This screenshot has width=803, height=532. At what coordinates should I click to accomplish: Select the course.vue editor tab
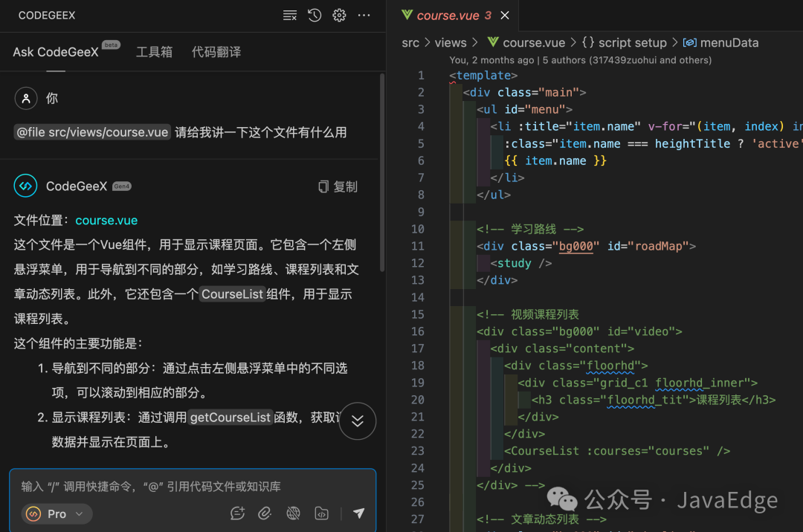[454, 16]
